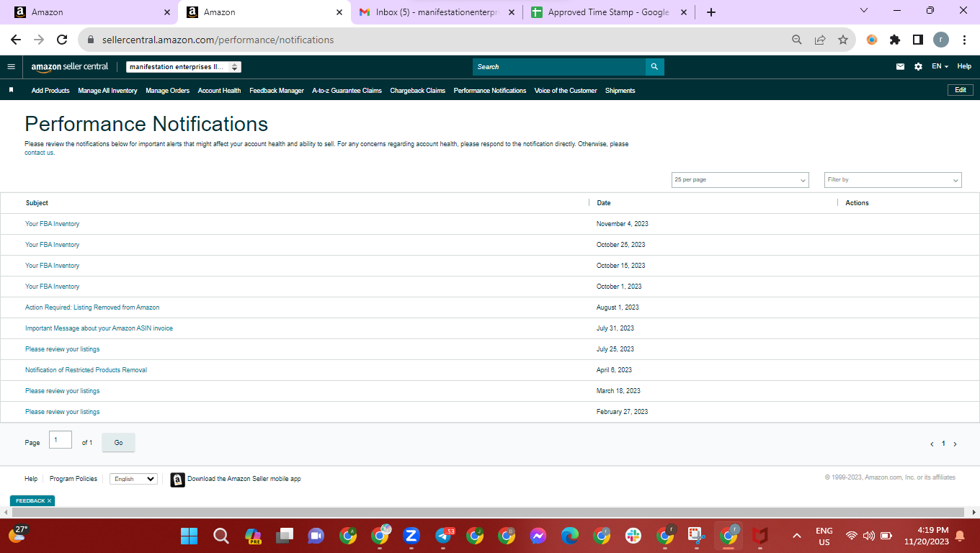Open Chargeback Claims

point(418,91)
